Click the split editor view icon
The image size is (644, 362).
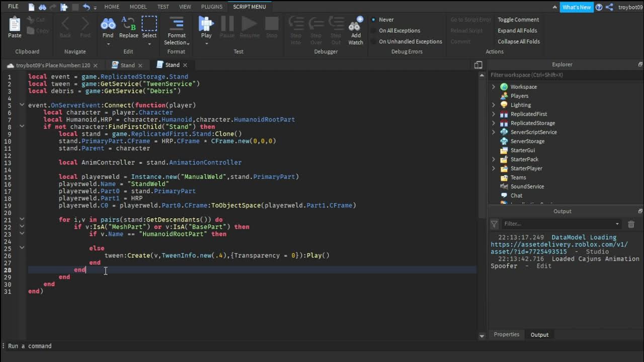(x=478, y=65)
